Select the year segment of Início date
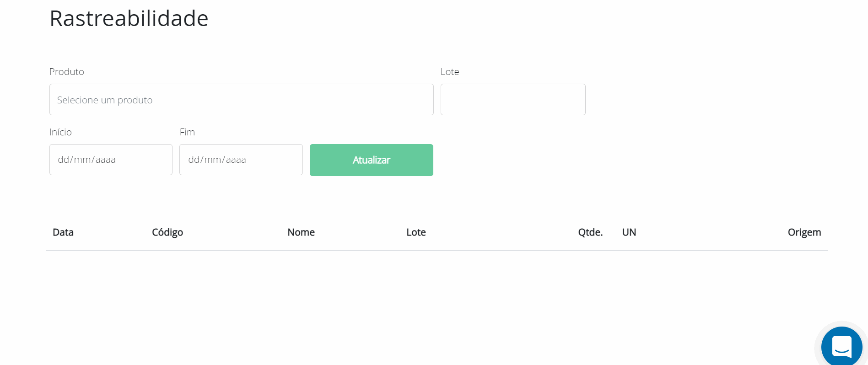This screenshot has height=365, width=868. pos(106,160)
